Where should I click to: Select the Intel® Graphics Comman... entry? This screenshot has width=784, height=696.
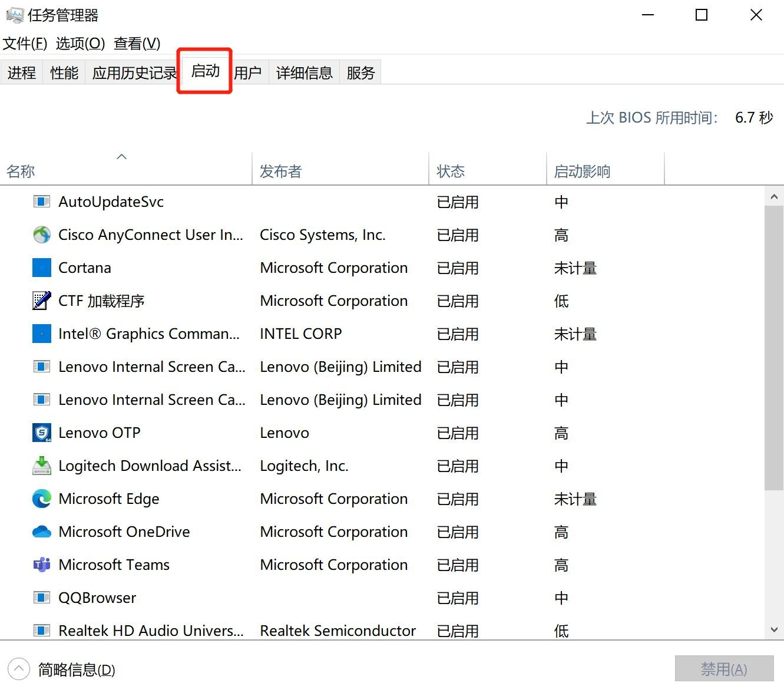click(149, 334)
